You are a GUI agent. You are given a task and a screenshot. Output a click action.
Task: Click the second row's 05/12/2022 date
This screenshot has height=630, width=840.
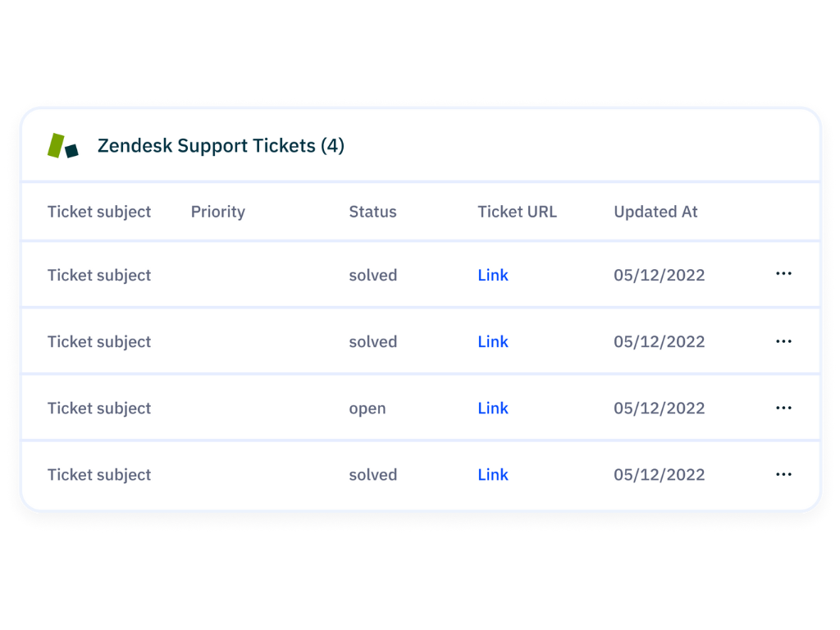pyautogui.click(x=660, y=342)
